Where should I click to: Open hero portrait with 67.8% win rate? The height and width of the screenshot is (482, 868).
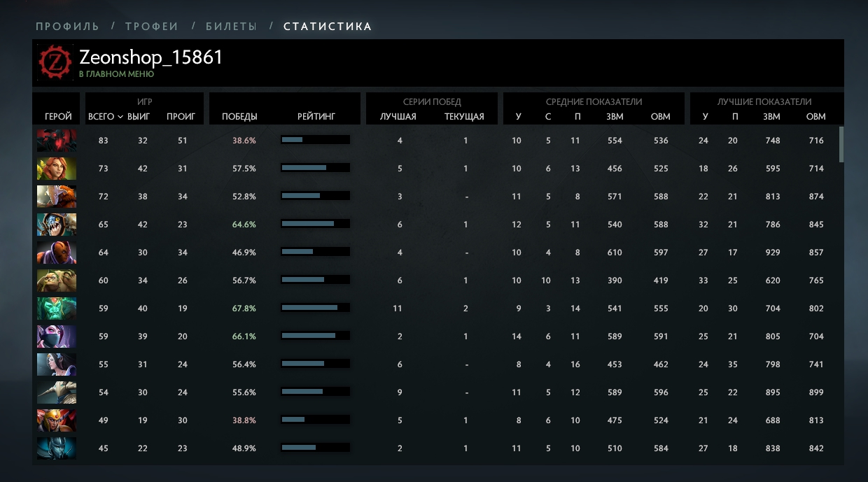[x=57, y=309]
